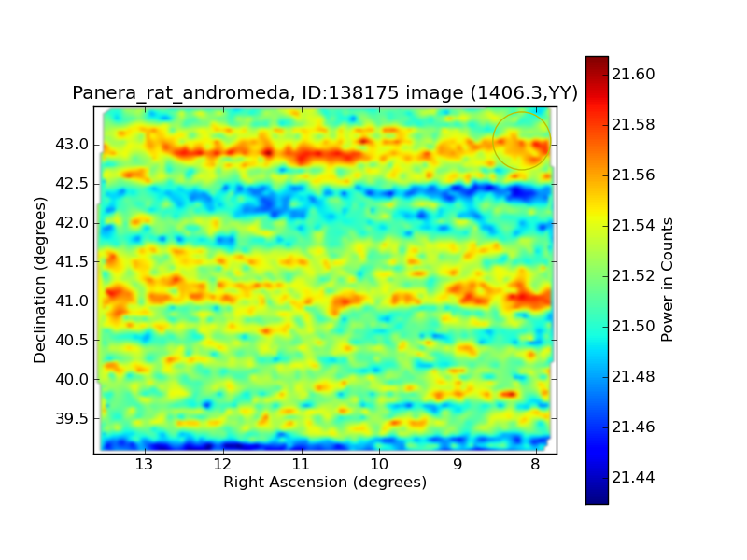Click the 42.0 declination tick label
747x560 pixels.
72,223
